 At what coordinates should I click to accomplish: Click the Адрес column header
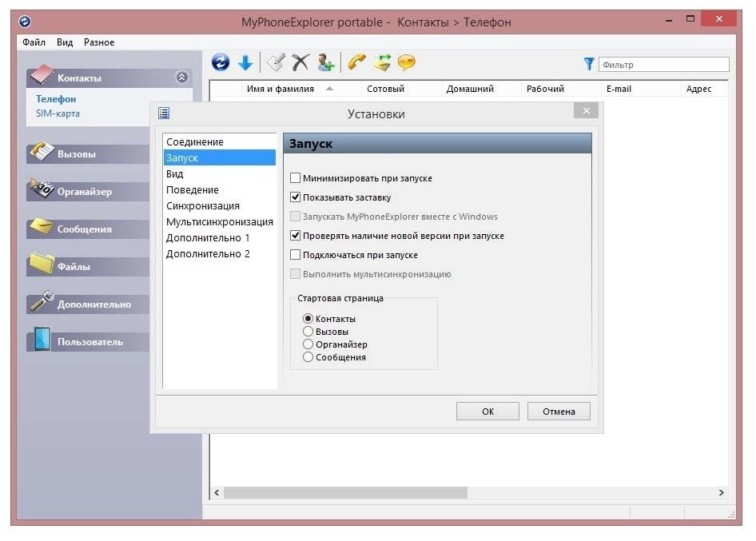[704, 89]
